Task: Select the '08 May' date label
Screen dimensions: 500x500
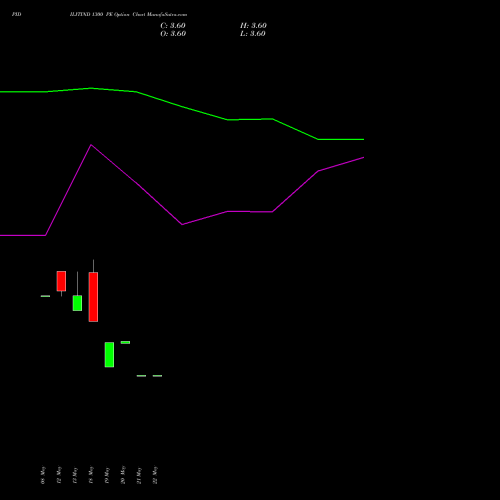Action: tap(43, 475)
